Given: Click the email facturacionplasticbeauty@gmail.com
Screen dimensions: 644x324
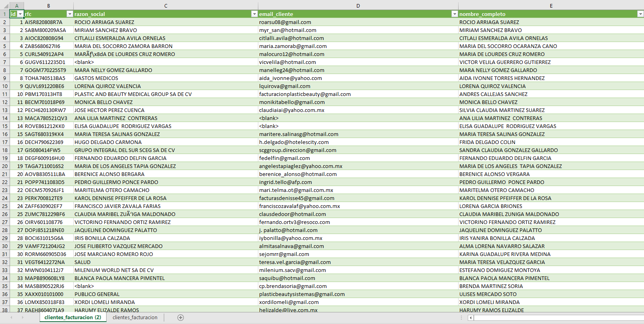Looking at the screenshot, I should pyautogui.click(x=358, y=94).
